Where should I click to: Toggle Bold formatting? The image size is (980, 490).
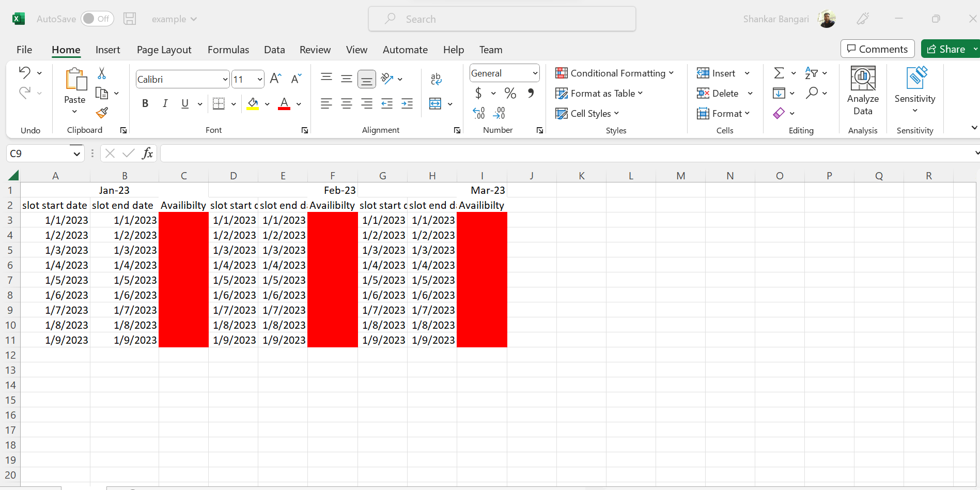(145, 103)
